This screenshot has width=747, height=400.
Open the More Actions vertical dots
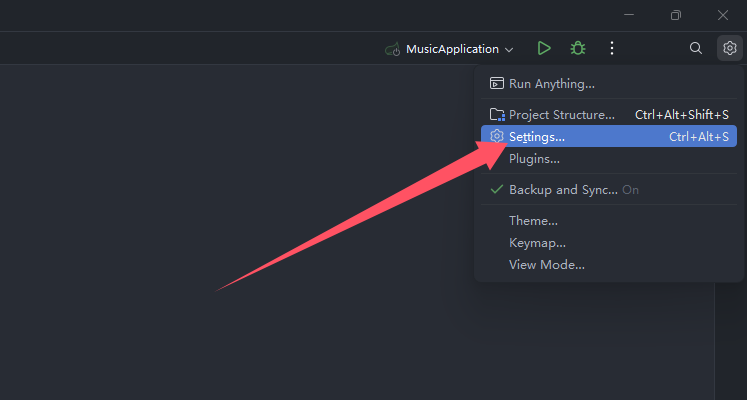[612, 48]
